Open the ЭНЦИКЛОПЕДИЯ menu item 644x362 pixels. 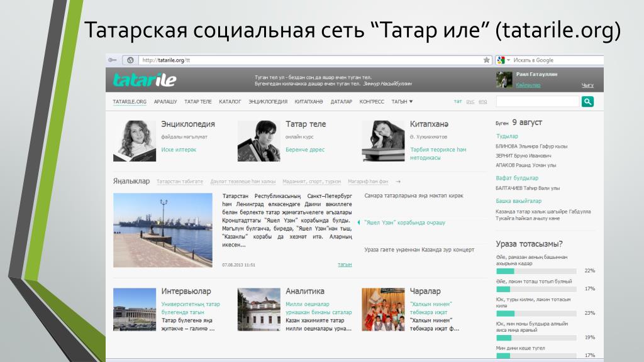click(x=268, y=101)
